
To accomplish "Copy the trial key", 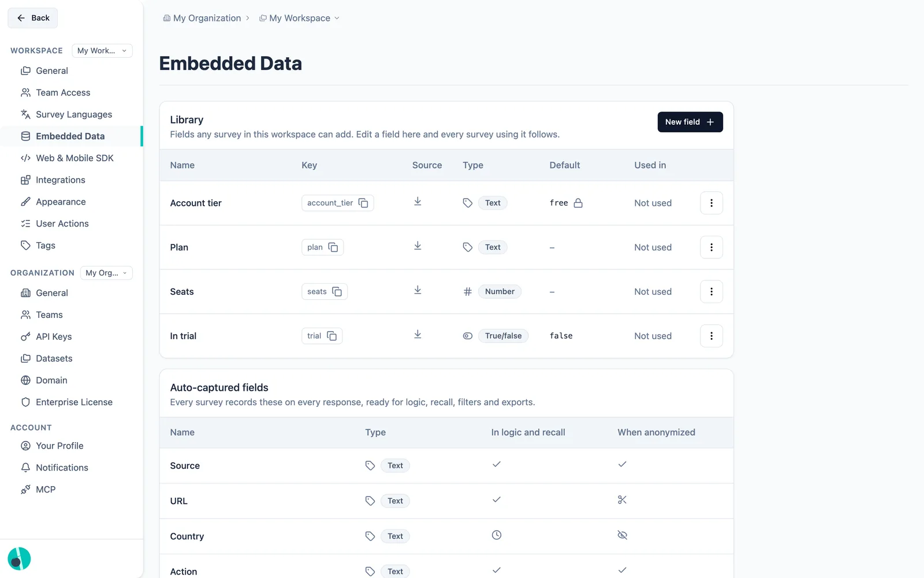I will pyautogui.click(x=332, y=336).
